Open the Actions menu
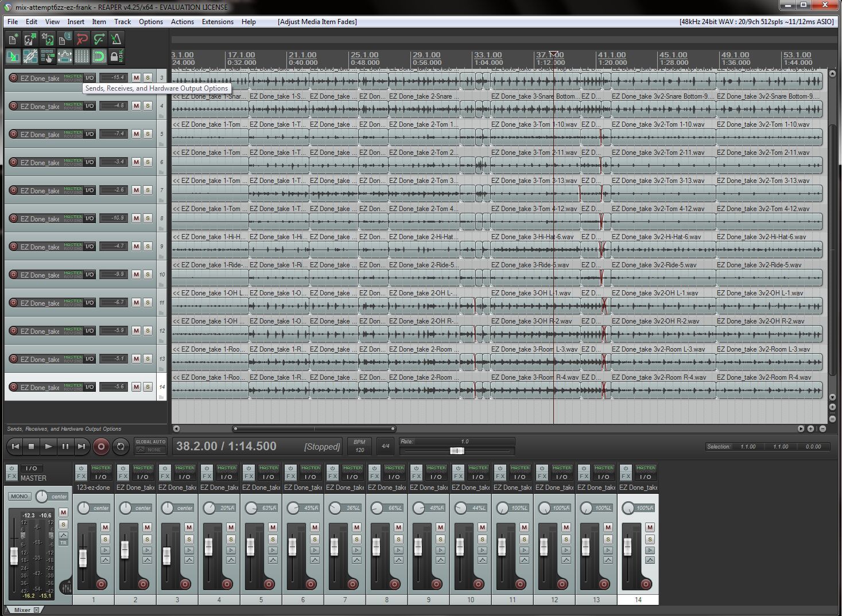Viewport: 842px width, 616px height. tap(182, 22)
